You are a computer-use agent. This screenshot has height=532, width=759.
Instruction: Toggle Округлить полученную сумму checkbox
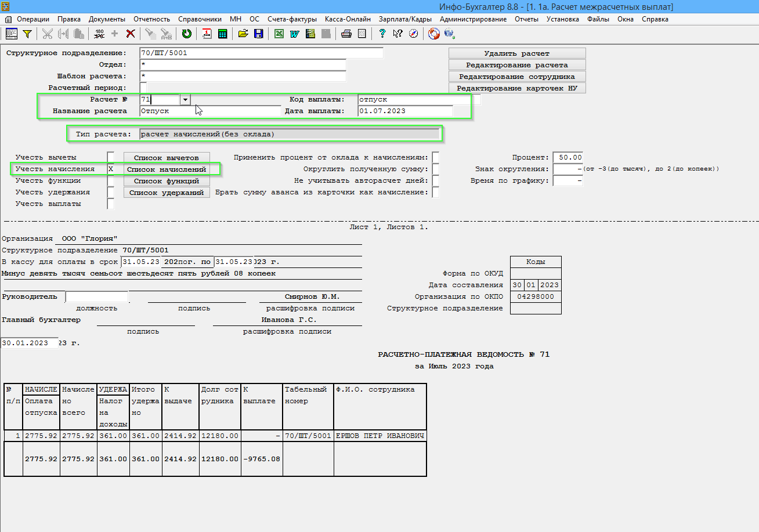pyautogui.click(x=436, y=169)
